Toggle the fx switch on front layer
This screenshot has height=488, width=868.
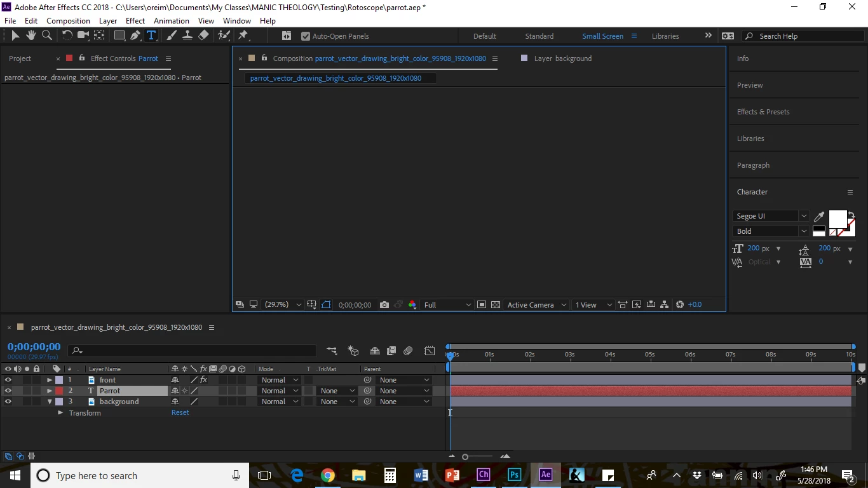click(x=204, y=380)
